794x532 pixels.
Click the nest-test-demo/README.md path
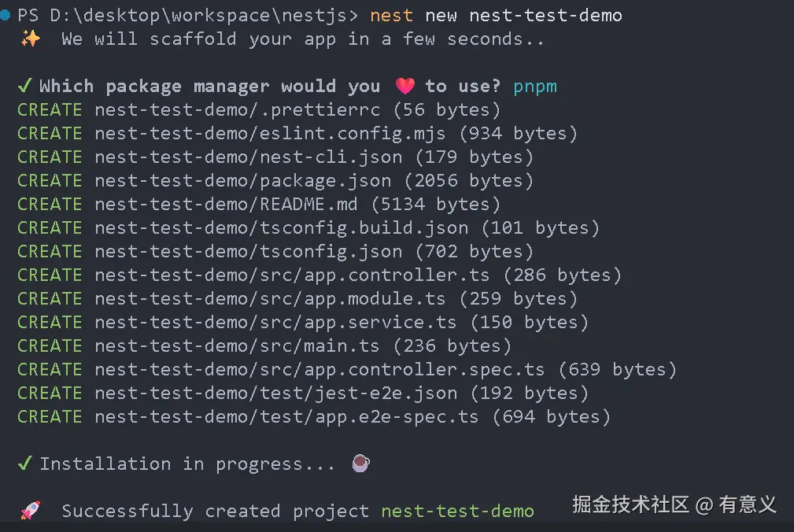226,205
